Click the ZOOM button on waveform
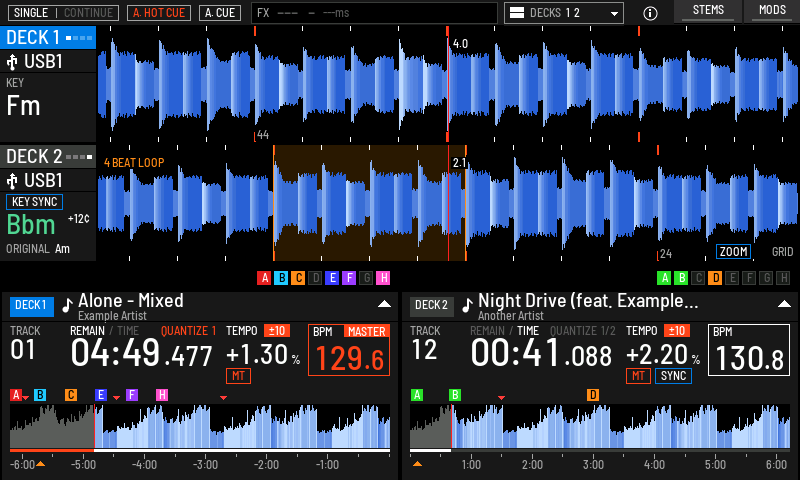 pyautogui.click(x=733, y=251)
